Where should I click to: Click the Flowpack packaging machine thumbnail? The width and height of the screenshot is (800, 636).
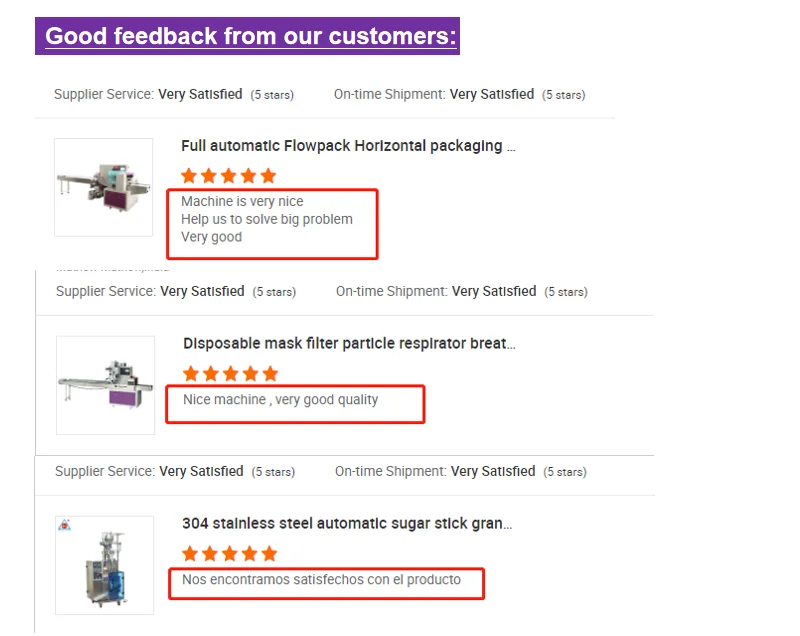(x=103, y=187)
